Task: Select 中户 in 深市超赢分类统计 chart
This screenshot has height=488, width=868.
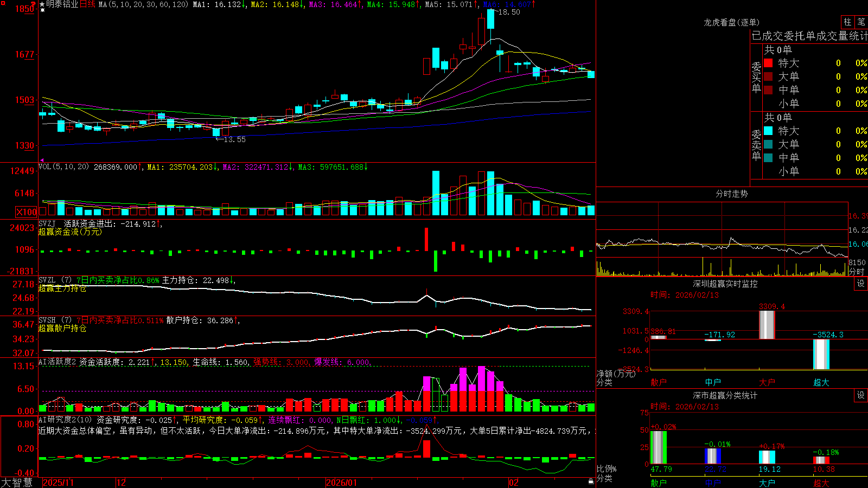Action: tap(713, 483)
